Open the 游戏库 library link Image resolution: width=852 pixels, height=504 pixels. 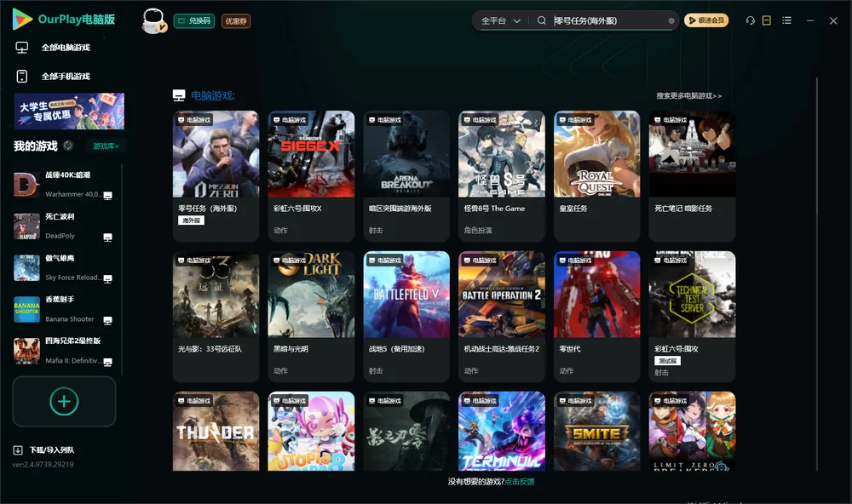(x=106, y=146)
